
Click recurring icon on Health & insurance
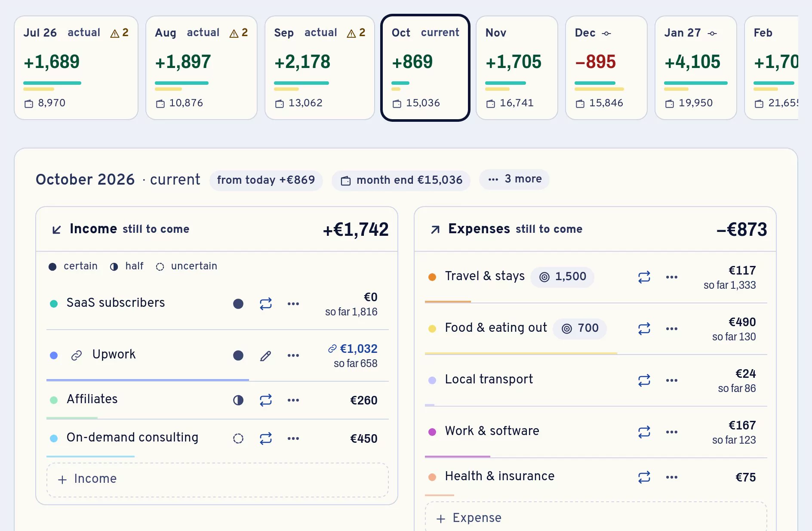click(x=644, y=477)
